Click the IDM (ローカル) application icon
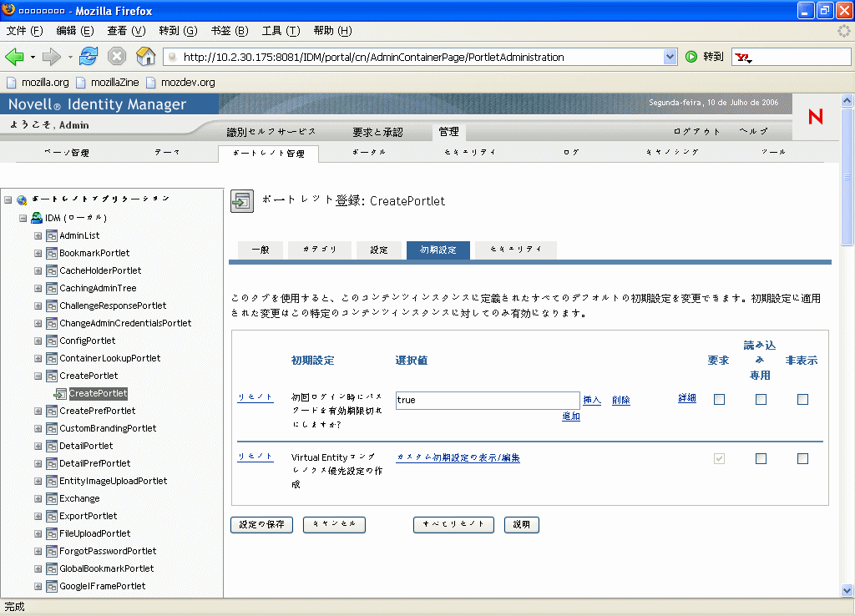The image size is (855, 616). tap(37, 217)
